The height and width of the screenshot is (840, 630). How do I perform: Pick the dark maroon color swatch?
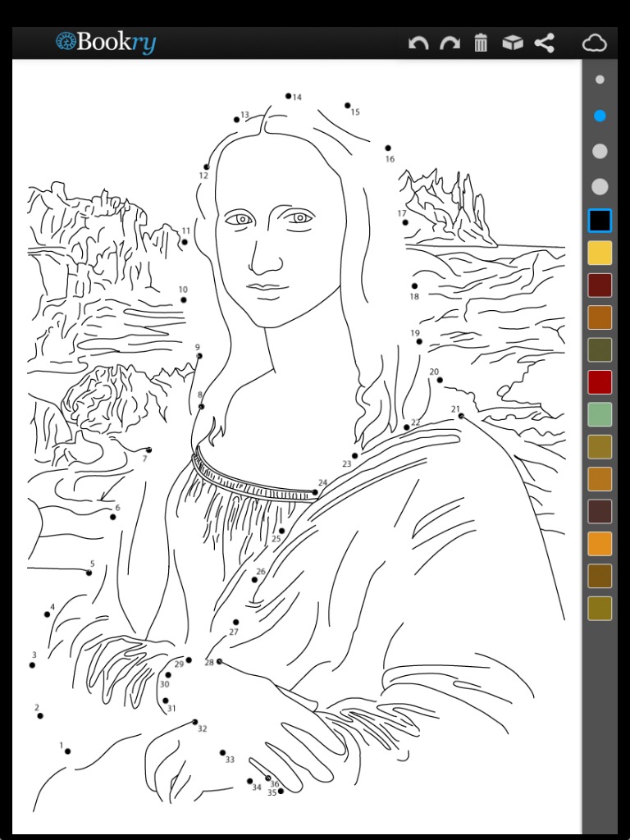pyautogui.click(x=600, y=285)
